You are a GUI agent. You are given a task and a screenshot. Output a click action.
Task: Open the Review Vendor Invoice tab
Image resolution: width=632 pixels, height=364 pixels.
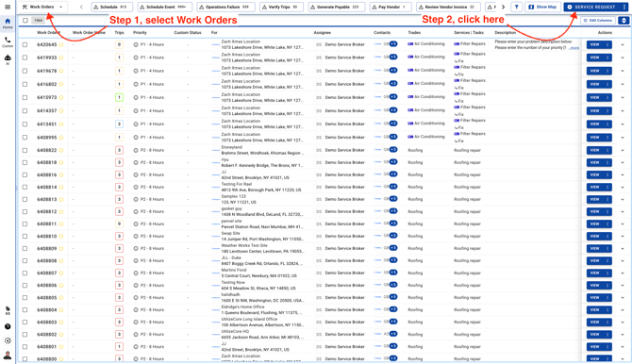coord(448,7)
